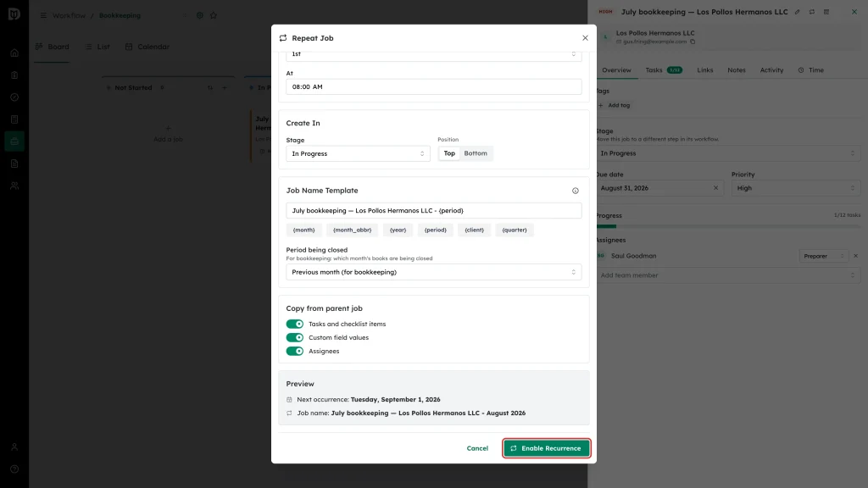The height and width of the screenshot is (488, 868).
Task: Click the calendar icon beside Next occurrence
Action: 289,400
